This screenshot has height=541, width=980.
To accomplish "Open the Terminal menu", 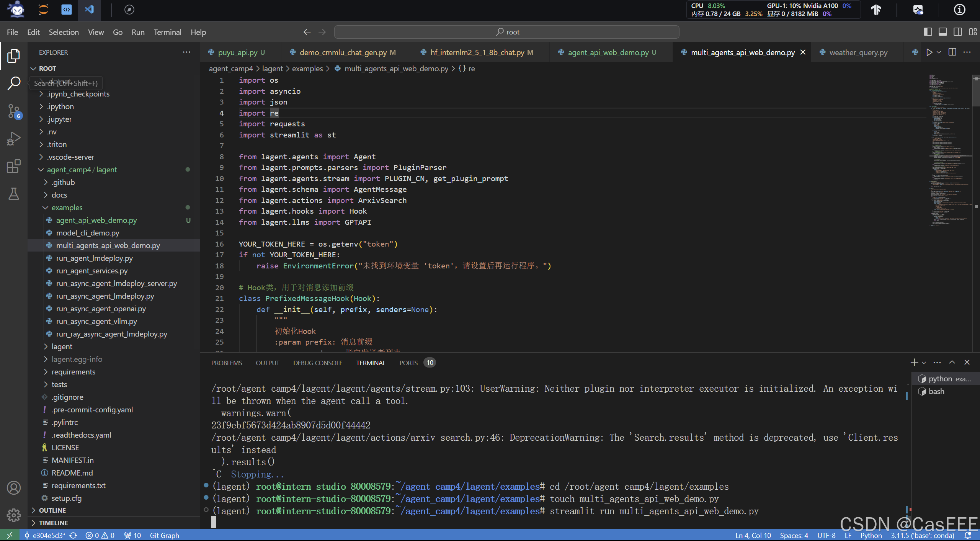I will click(167, 32).
